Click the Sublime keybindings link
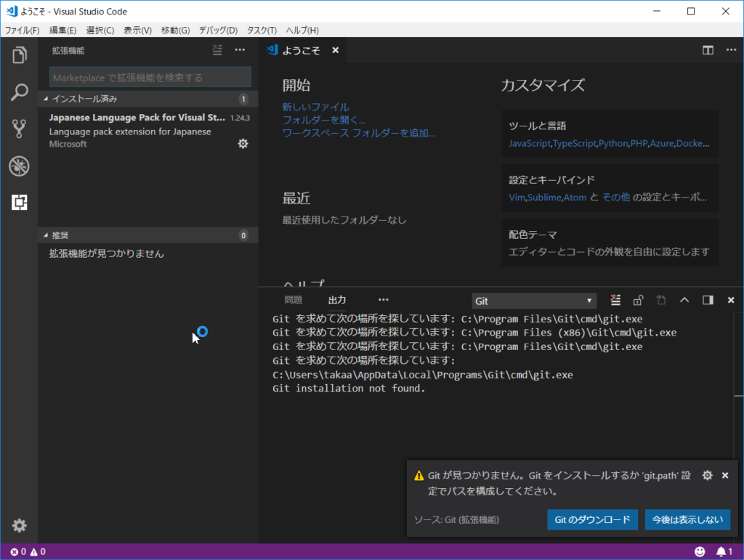Screen dimensions: 744x560 click(x=544, y=198)
